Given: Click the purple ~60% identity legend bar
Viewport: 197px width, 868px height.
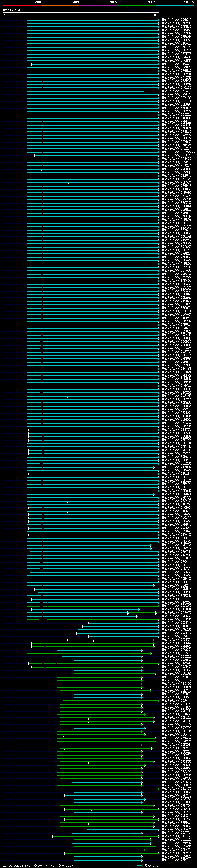Looking at the screenshot, I should point(98,6).
